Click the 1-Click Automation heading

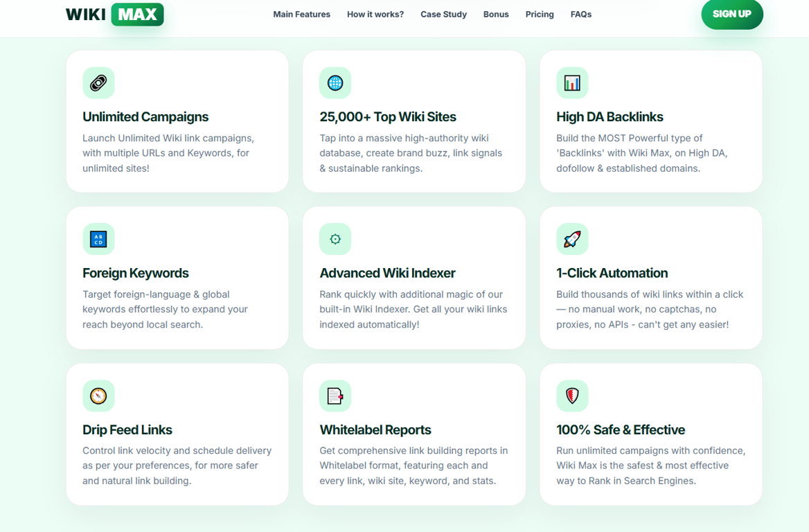coord(612,273)
